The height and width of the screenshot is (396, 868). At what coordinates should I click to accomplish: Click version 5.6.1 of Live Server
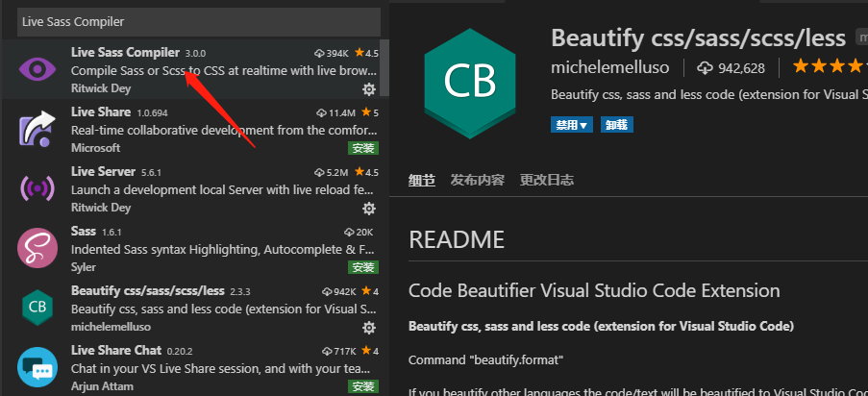pos(151,173)
